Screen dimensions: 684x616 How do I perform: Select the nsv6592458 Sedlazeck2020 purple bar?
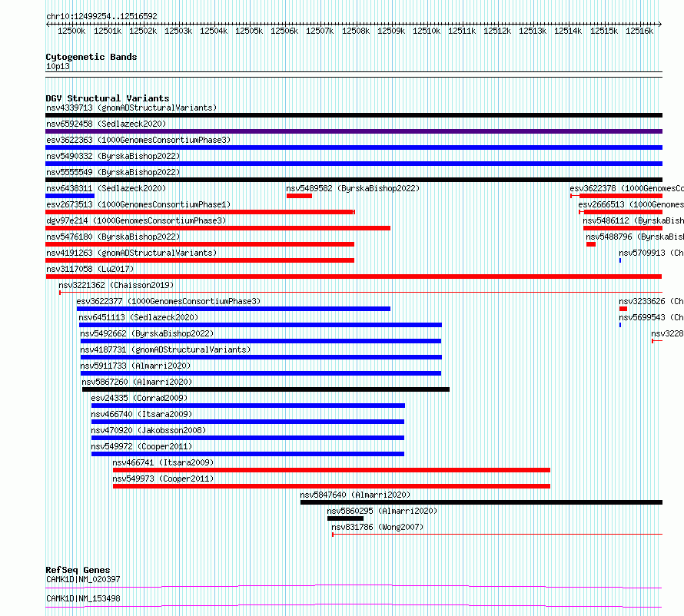click(x=354, y=131)
